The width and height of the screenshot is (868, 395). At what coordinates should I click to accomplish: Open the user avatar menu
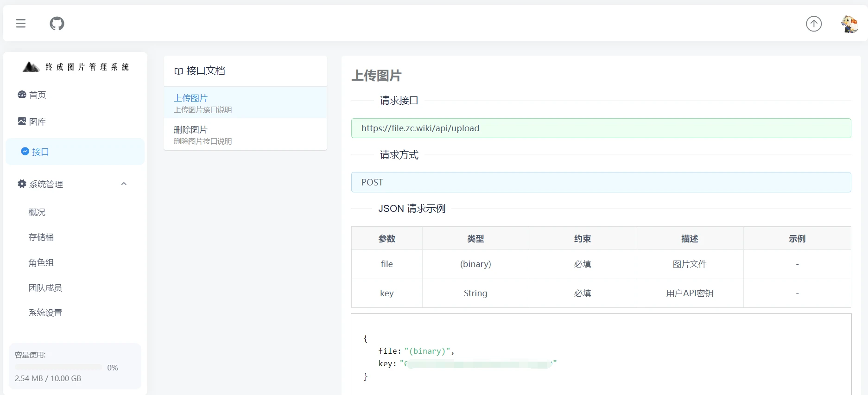(x=849, y=24)
